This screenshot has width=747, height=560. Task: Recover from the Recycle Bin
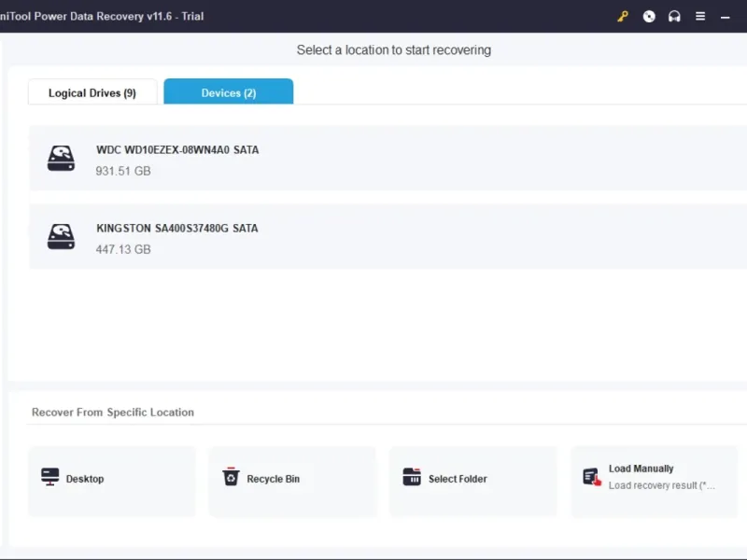point(292,482)
